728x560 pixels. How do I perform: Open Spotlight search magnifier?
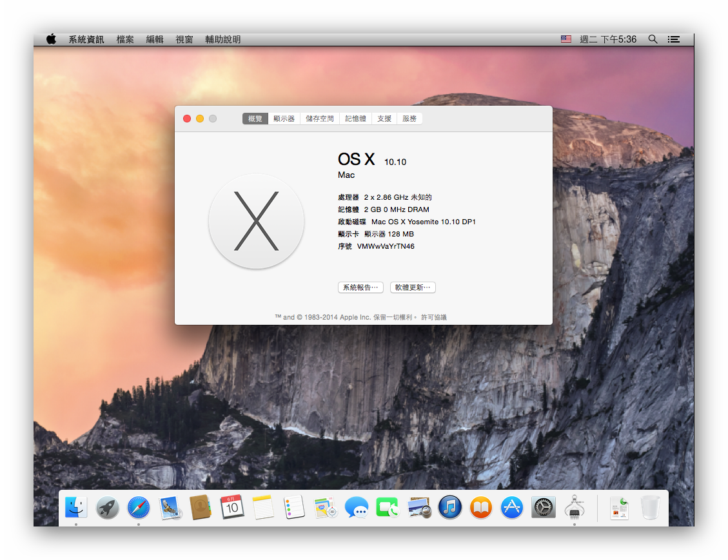coord(653,39)
